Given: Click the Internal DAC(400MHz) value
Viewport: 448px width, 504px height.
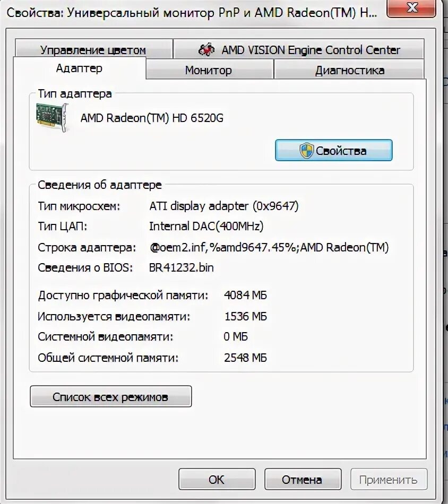Looking at the screenshot, I should [206, 227].
